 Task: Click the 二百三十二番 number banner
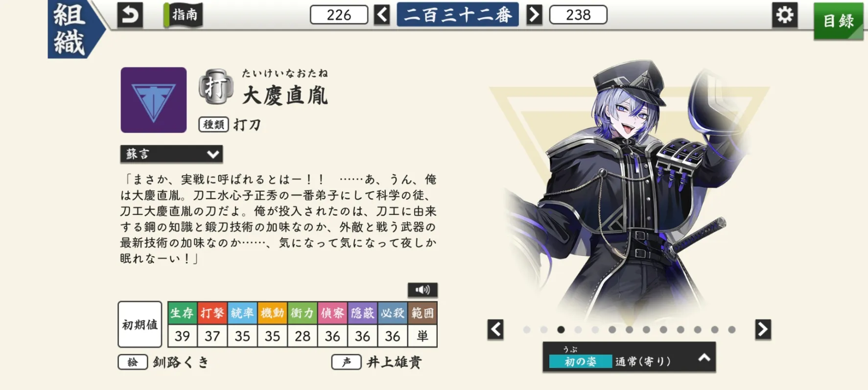[x=458, y=15]
